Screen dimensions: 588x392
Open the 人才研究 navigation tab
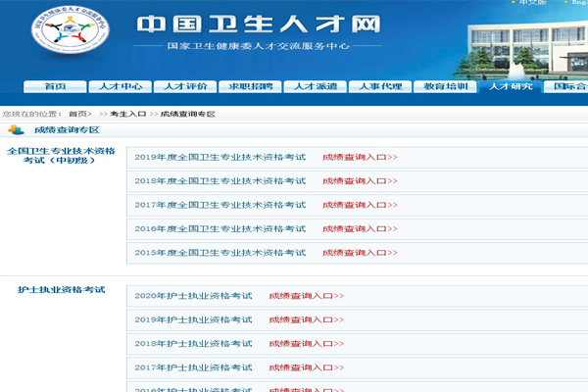click(511, 86)
